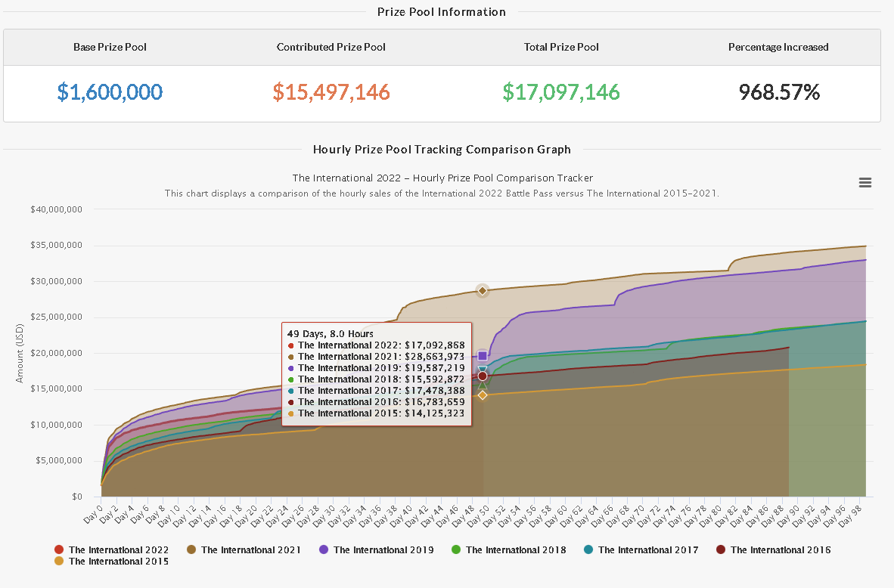This screenshot has width=894, height=588.
Task: Click the Prize Pool Information section heading
Action: [441, 12]
